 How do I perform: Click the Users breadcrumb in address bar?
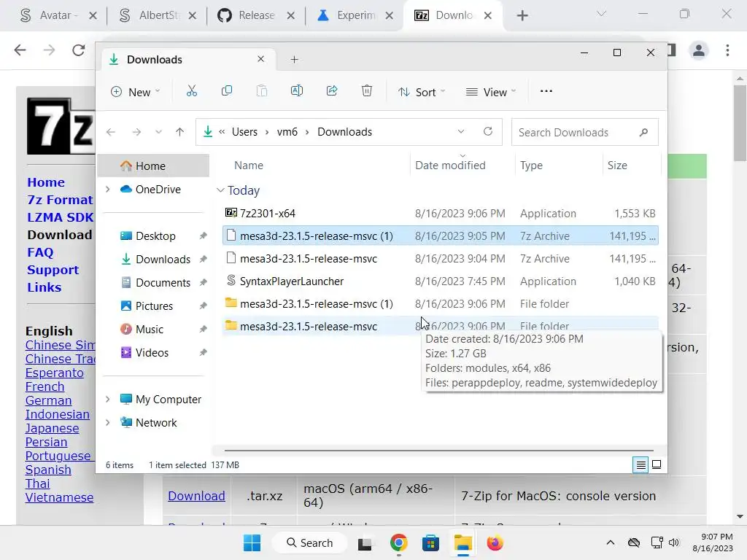[x=244, y=132]
